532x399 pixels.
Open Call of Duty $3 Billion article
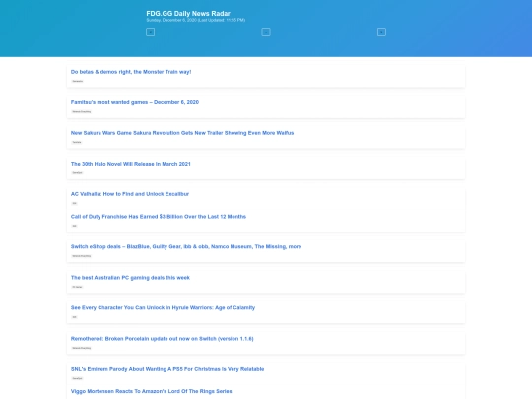pyautogui.click(x=159, y=217)
